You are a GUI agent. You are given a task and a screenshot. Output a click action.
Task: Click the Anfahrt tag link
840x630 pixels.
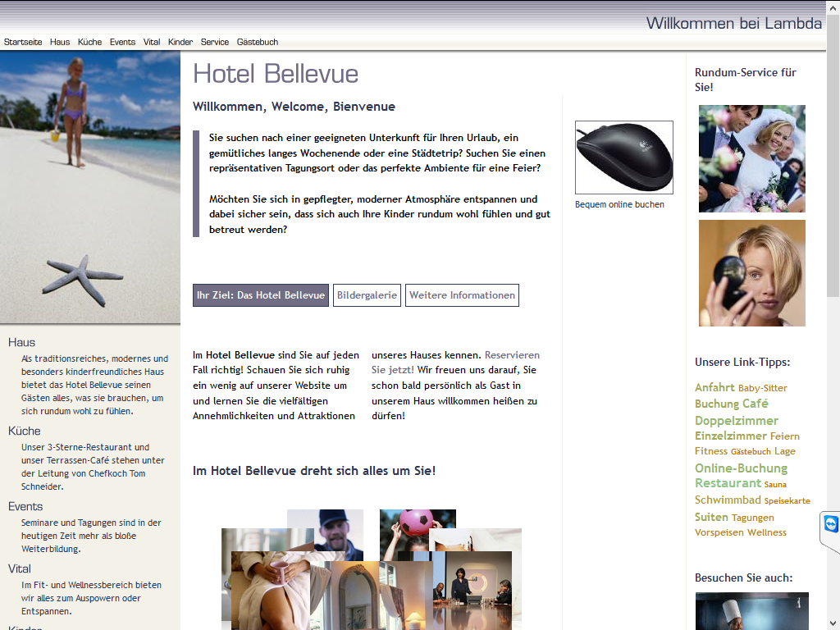pos(714,387)
